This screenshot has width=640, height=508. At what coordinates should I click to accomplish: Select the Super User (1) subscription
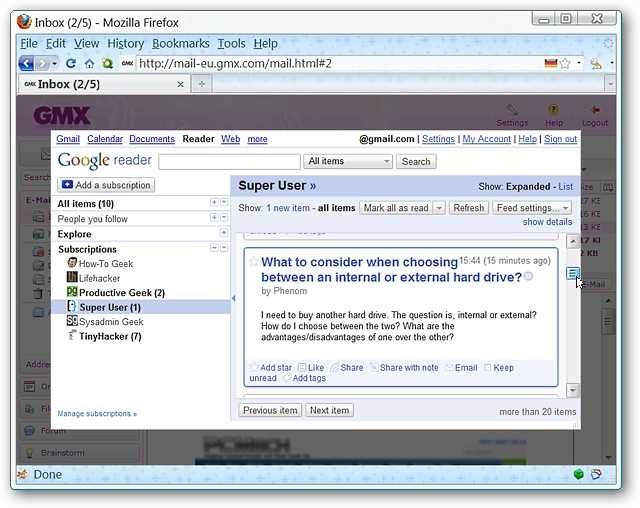click(x=141, y=307)
